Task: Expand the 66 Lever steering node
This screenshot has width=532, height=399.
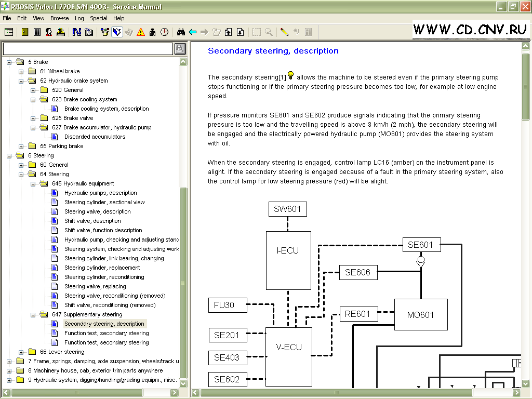Action: click(21, 352)
